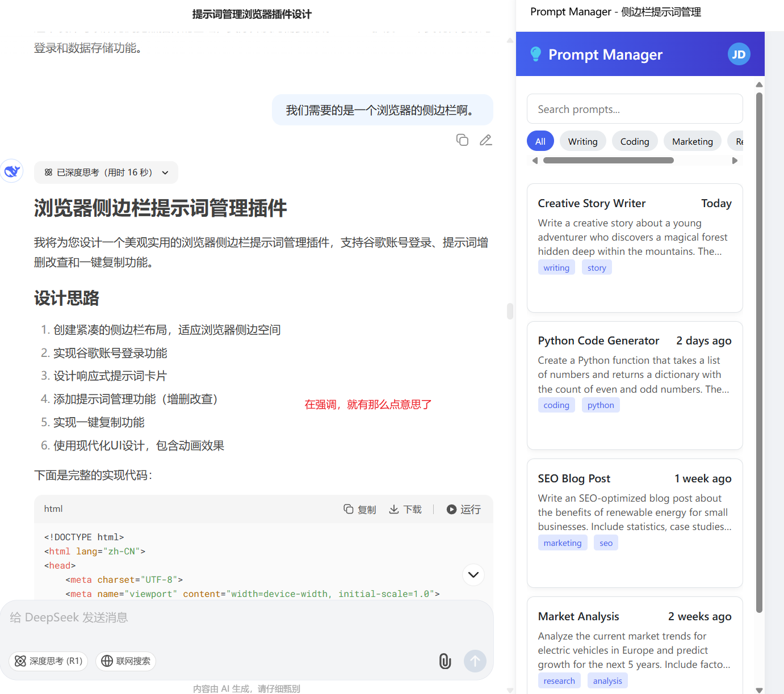This screenshot has width=784, height=694.
Task: Click the 提示词管理浏览器插件设计 chat title
Action: (252, 14)
